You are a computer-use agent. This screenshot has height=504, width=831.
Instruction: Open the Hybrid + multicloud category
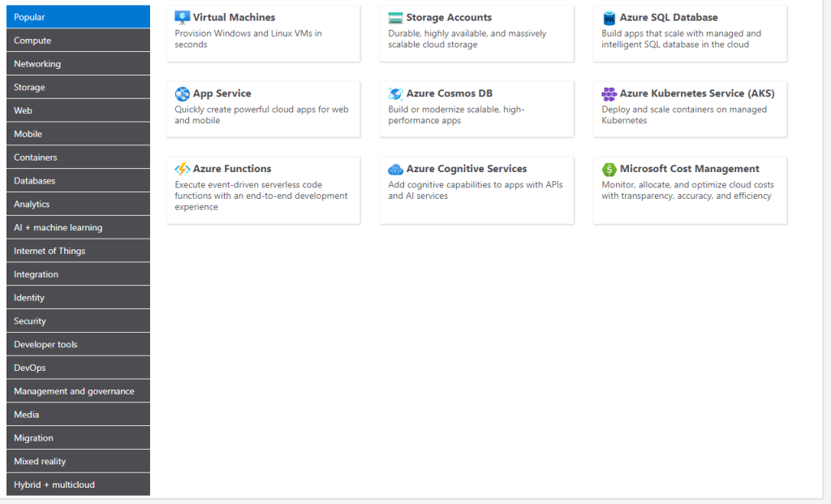tap(79, 484)
